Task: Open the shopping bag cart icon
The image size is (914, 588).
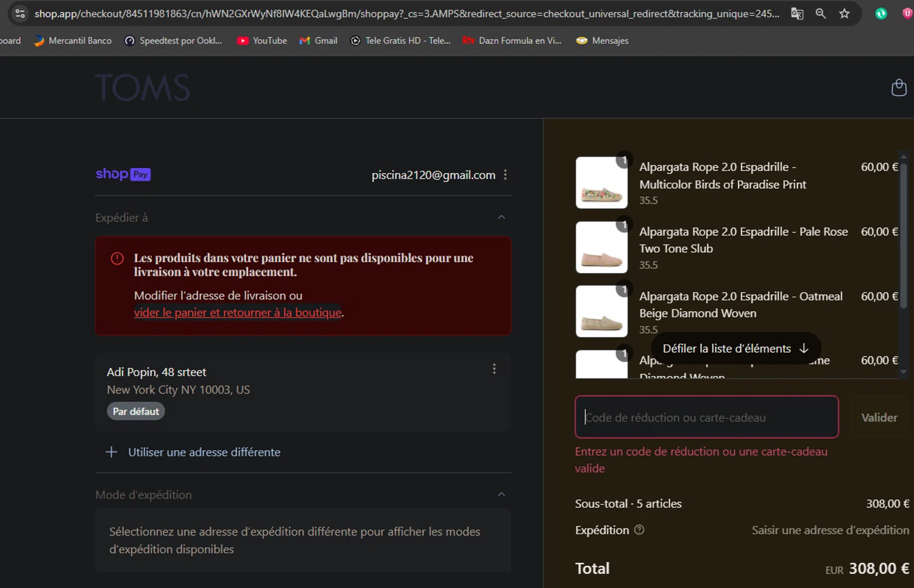Action: pos(899,88)
